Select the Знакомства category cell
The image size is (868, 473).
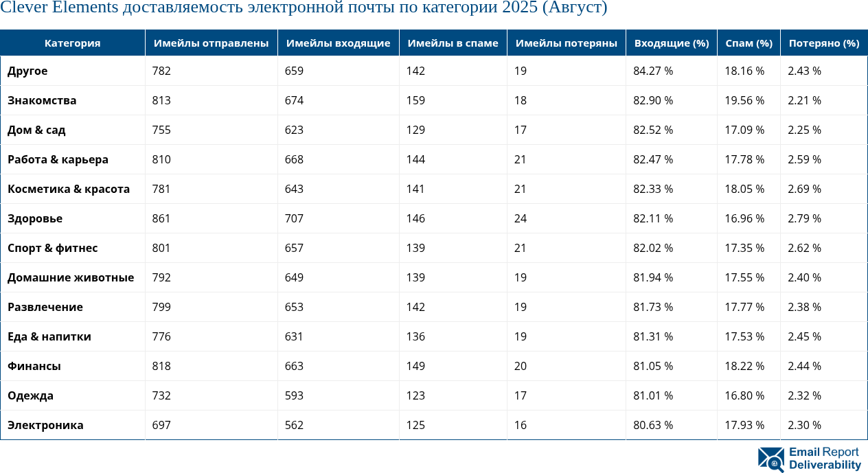42,100
